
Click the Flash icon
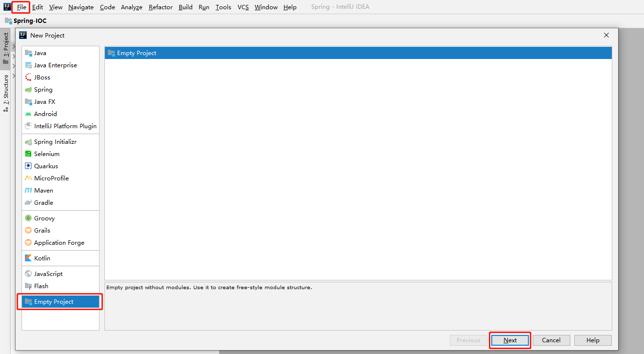tap(28, 286)
